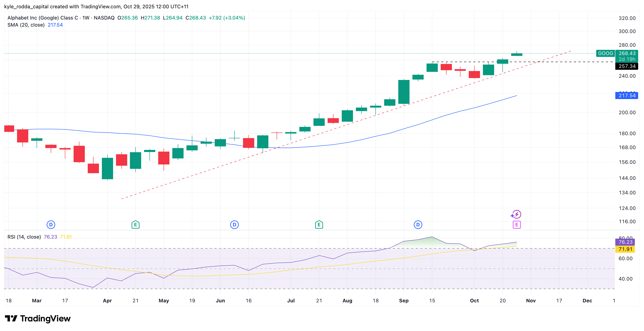Click the blue 217.54 SMA axis label

coord(627,96)
